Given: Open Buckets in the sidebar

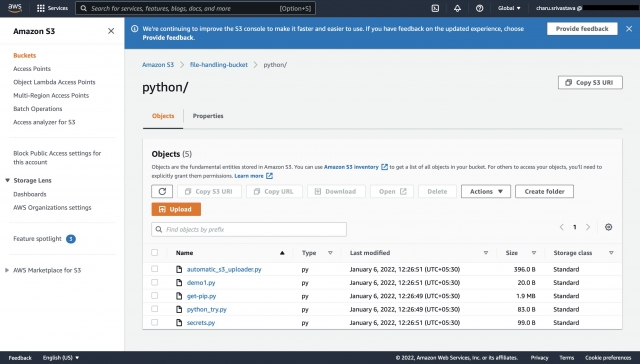Looking at the screenshot, I should (24, 55).
